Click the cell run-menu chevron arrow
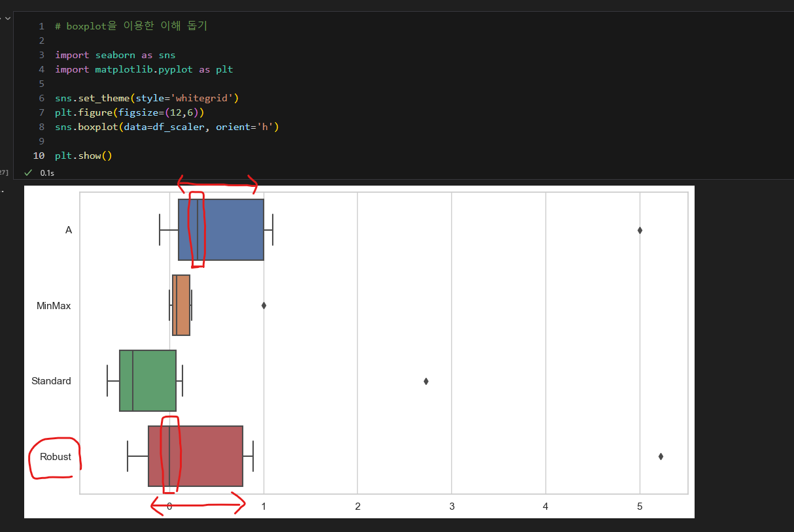 (7, 18)
